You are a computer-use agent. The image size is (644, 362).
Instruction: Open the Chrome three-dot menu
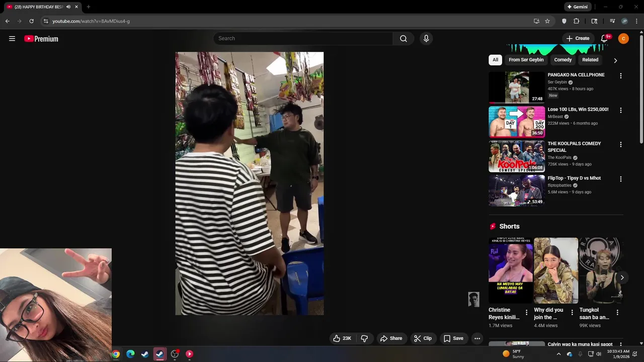(636, 21)
